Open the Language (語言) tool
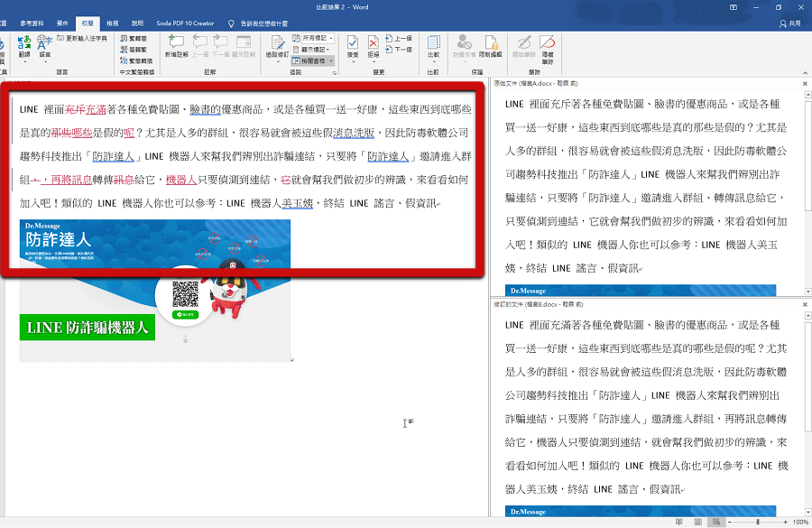The image size is (812, 528). point(45,43)
